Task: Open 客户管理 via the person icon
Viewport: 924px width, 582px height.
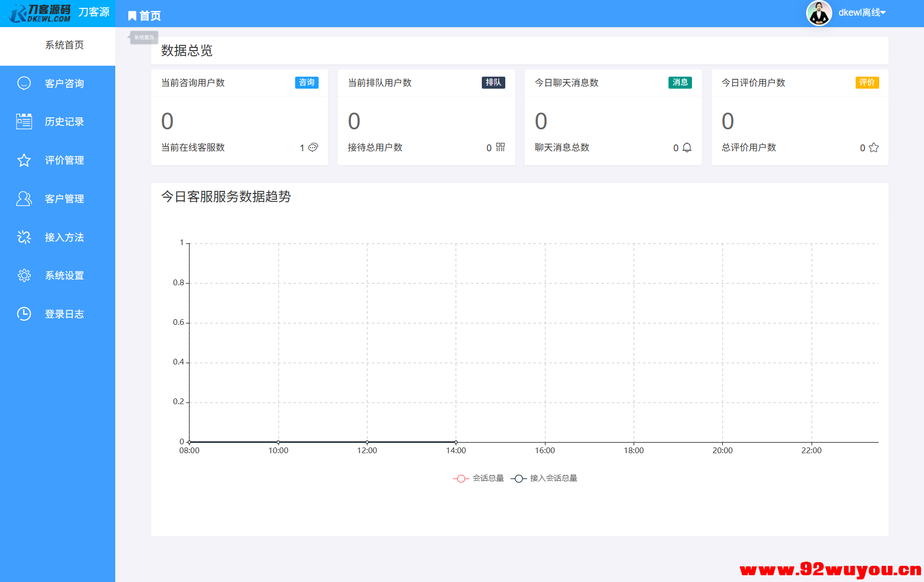Action: pyautogui.click(x=24, y=198)
